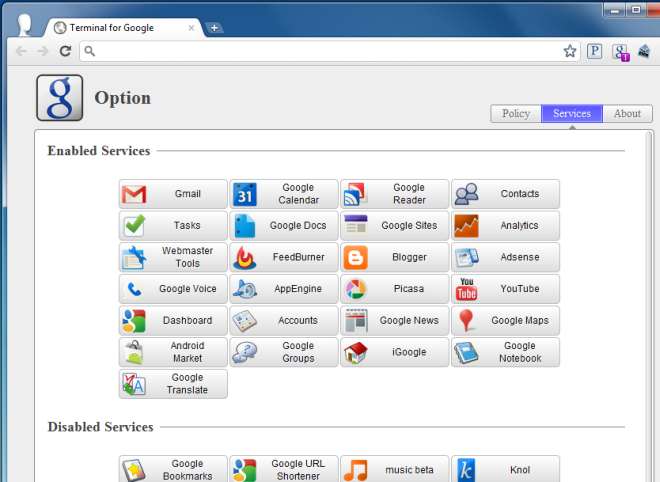Open the Gmail service button
Viewport: 660px width, 482px height.
click(x=173, y=194)
